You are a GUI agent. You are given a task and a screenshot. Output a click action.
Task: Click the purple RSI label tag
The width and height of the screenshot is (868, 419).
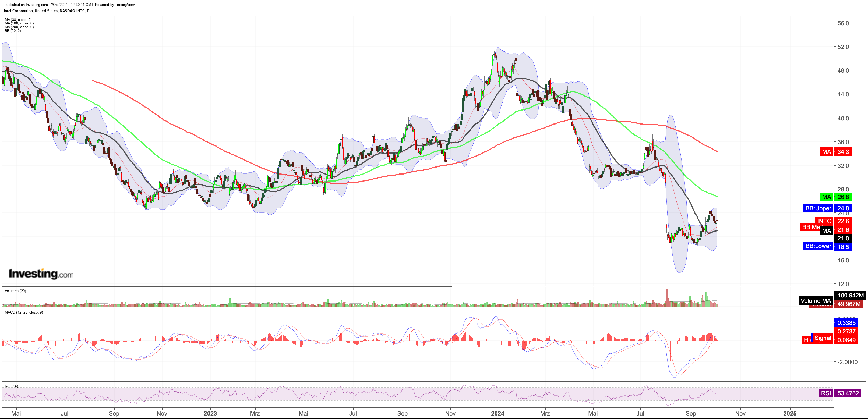826,393
